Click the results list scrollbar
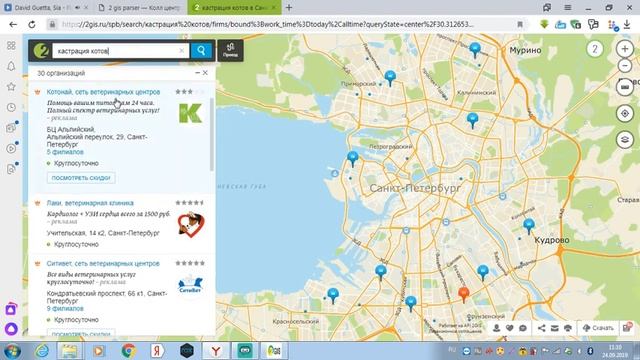Screen dimensions: 640x360 212,135
